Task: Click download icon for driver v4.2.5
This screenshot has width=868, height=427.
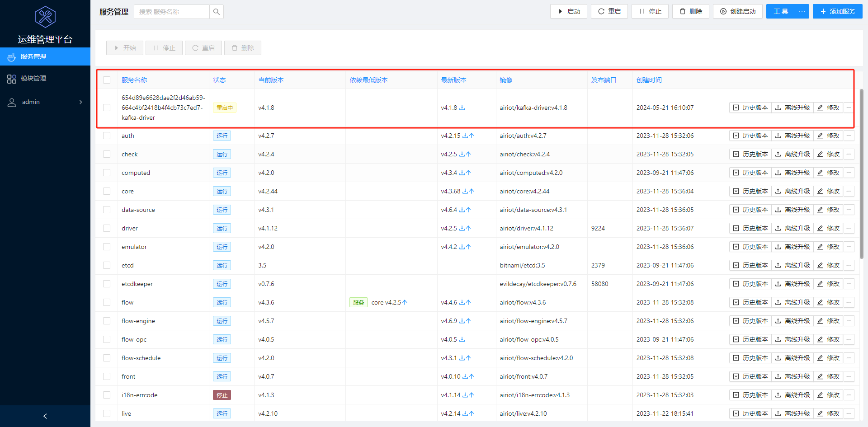Action: coord(462,228)
